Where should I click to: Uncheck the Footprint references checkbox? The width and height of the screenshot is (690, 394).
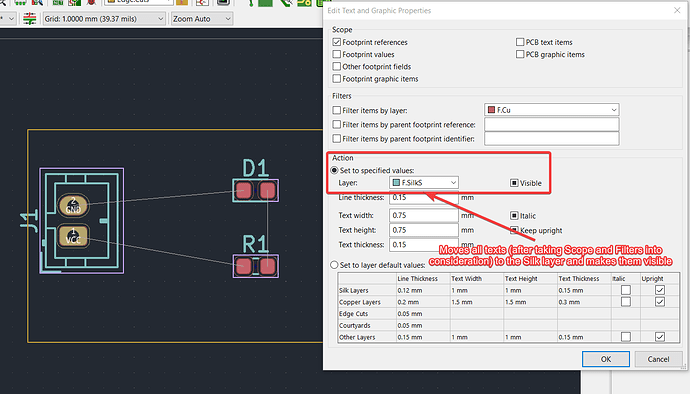coord(337,42)
